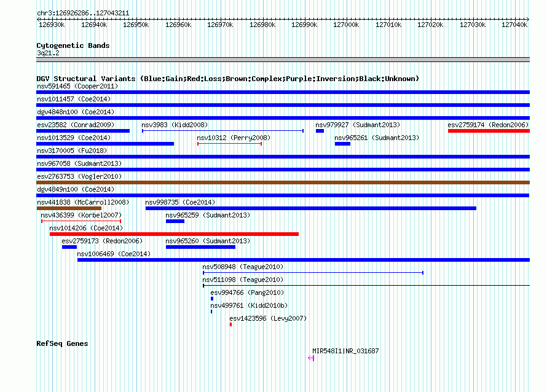This screenshot has height=392, width=547.
Task: Open the nsv3170005 (Fu2018) variant label
Action: pos(72,151)
